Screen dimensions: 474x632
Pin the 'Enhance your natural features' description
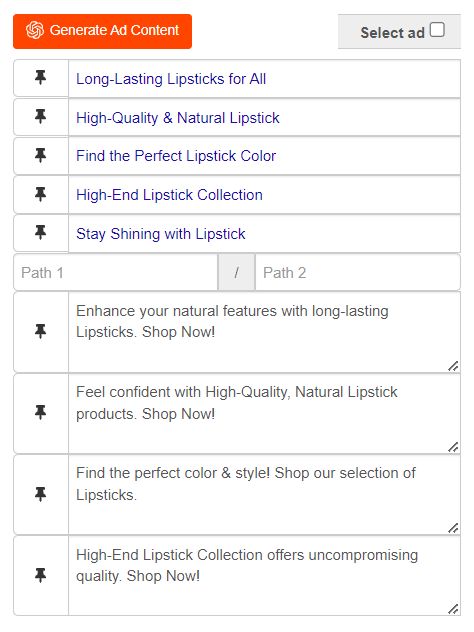click(x=40, y=331)
